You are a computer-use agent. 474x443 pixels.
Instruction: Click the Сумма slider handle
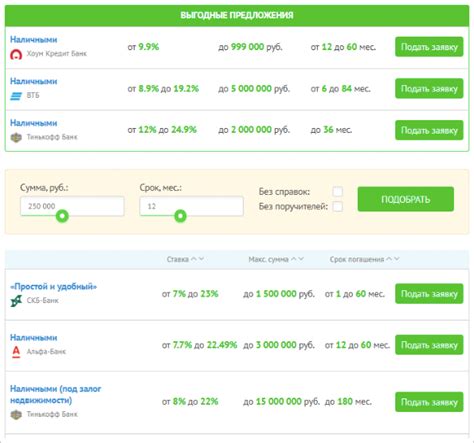point(62,216)
